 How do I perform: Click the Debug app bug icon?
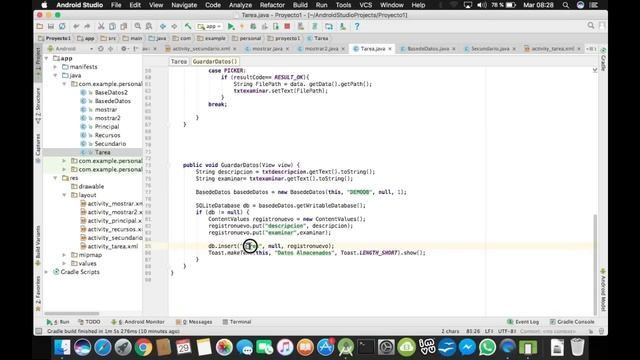[253, 27]
